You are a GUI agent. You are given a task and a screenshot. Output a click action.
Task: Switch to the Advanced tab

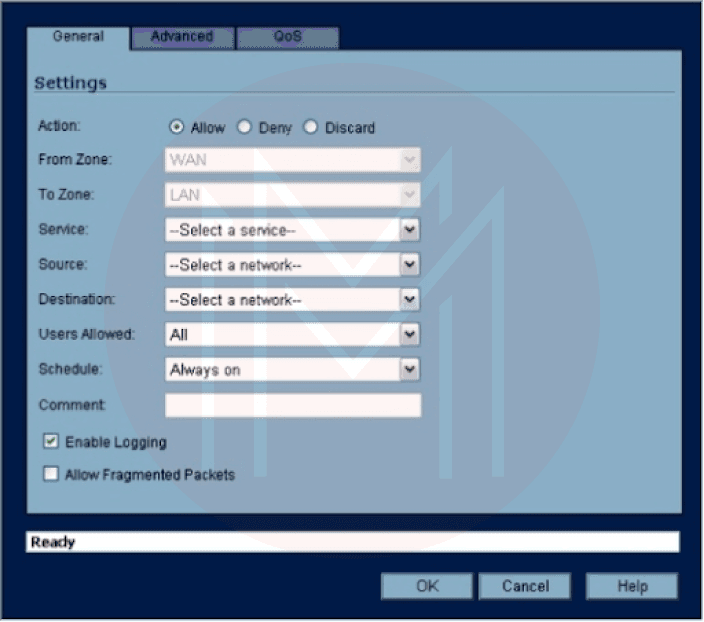click(x=182, y=37)
